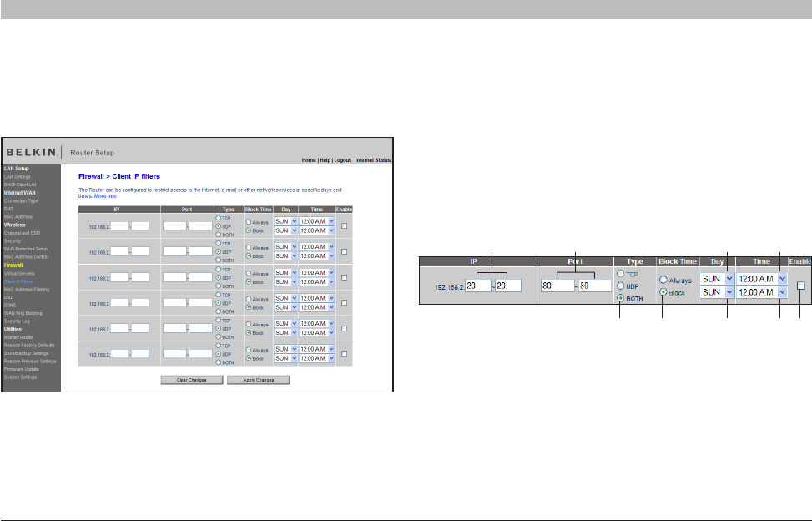Open System Settings in sidebar
Screen dimensions: 812x521
pos(20,377)
